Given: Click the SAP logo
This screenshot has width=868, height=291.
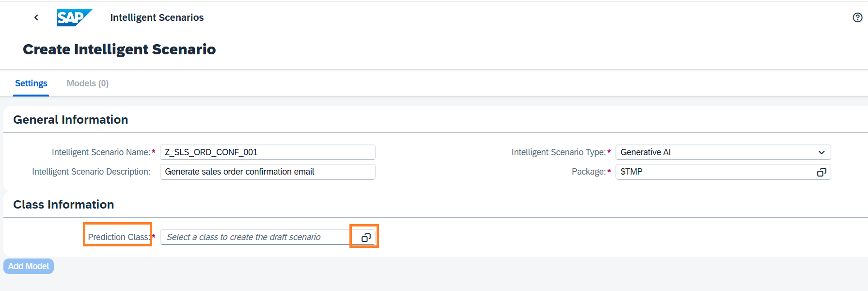Looking at the screenshot, I should (x=74, y=17).
